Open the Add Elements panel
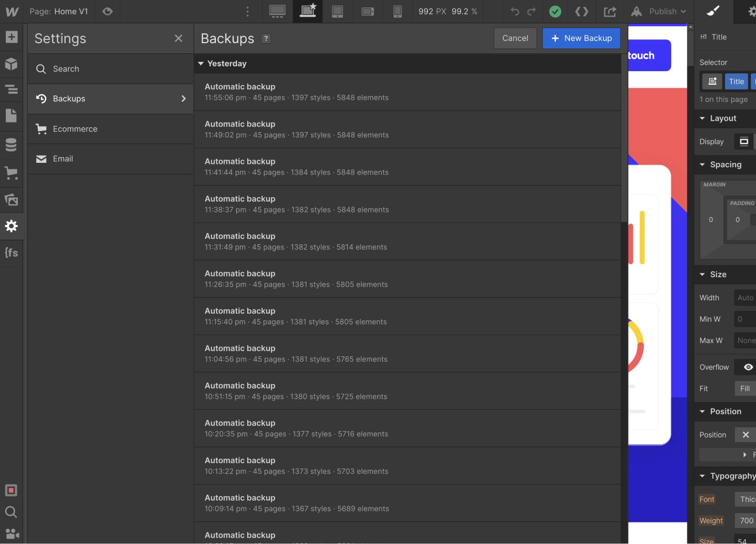This screenshot has height=544, width=756. pyautogui.click(x=11, y=37)
